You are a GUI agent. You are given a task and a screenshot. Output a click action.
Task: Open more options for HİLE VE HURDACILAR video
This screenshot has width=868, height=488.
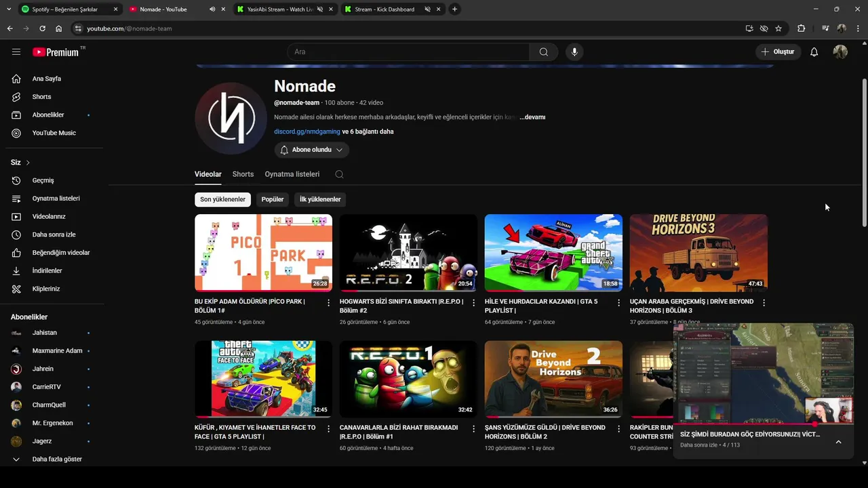[618, 303]
